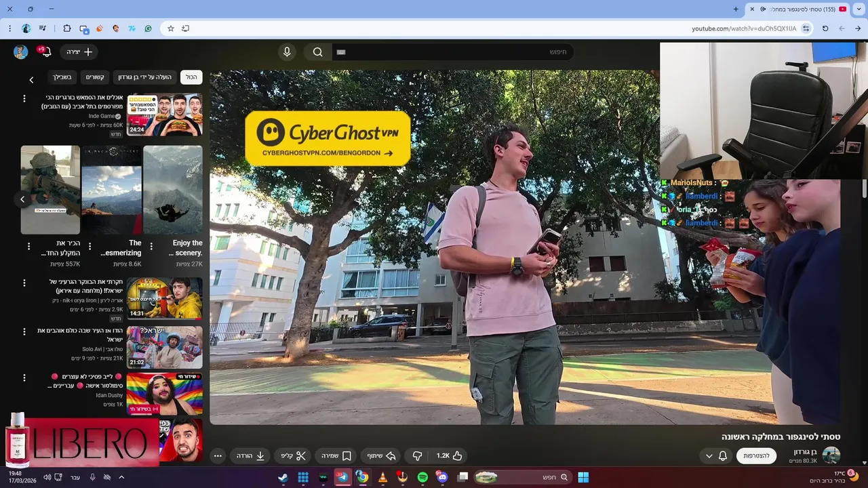Screen dimensions: 868x488
Task: Open the orya liron 14:31 video thumbnail
Action: tap(165, 298)
